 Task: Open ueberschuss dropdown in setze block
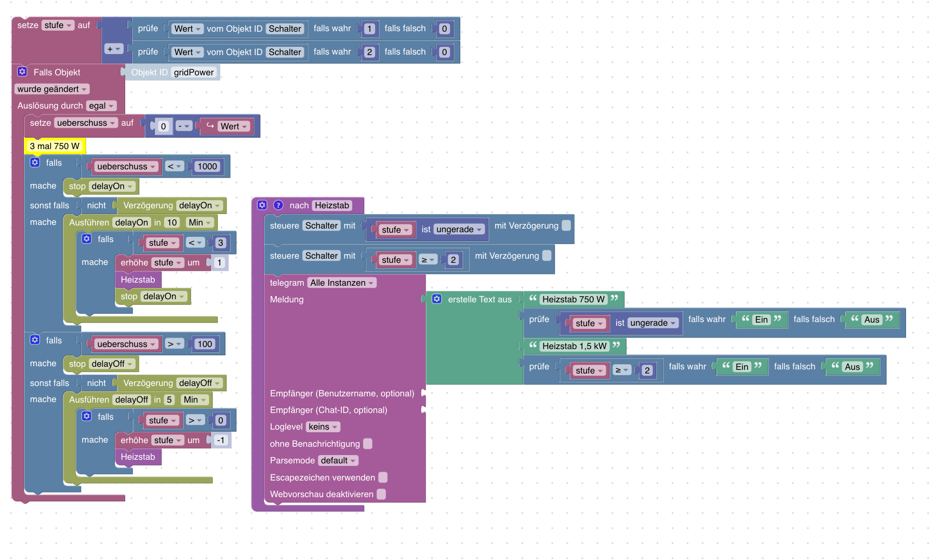point(85,123)
